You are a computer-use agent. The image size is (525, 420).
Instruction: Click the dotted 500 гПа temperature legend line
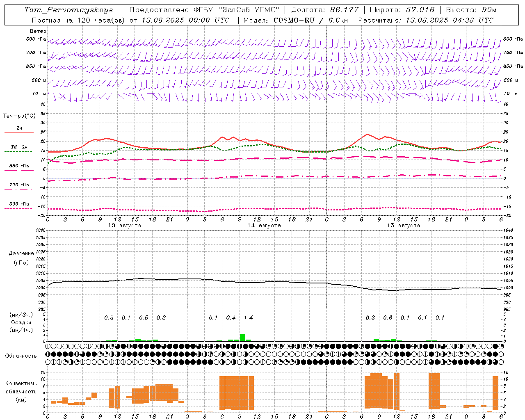click(18, 208)
